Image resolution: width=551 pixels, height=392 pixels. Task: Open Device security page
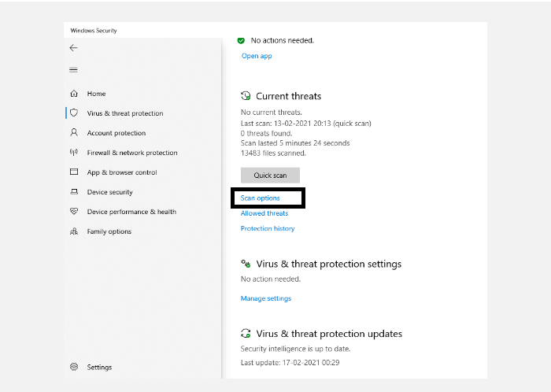[110, 192]
